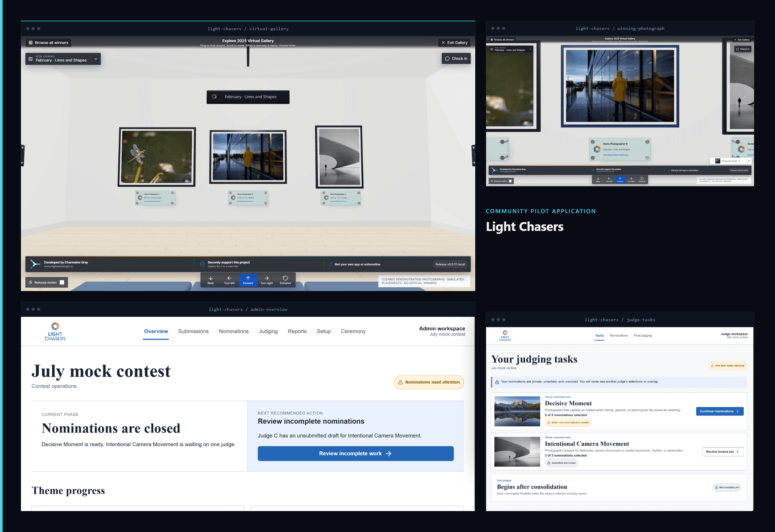Image resolution: width=775 pixels, height=532 pixels.
Task: Click the Digital Done Right developer logo in virtual-gallery
Action: [35, 264]
